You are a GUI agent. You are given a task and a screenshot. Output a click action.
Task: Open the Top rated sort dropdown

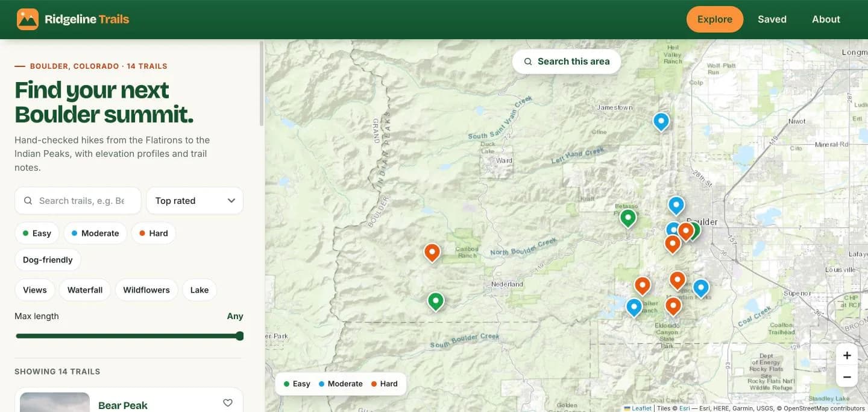click(x=195, y=201)
